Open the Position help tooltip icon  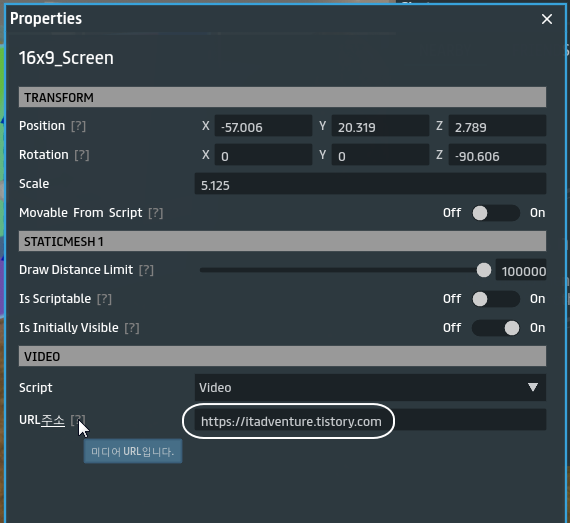tap(79, 126)
